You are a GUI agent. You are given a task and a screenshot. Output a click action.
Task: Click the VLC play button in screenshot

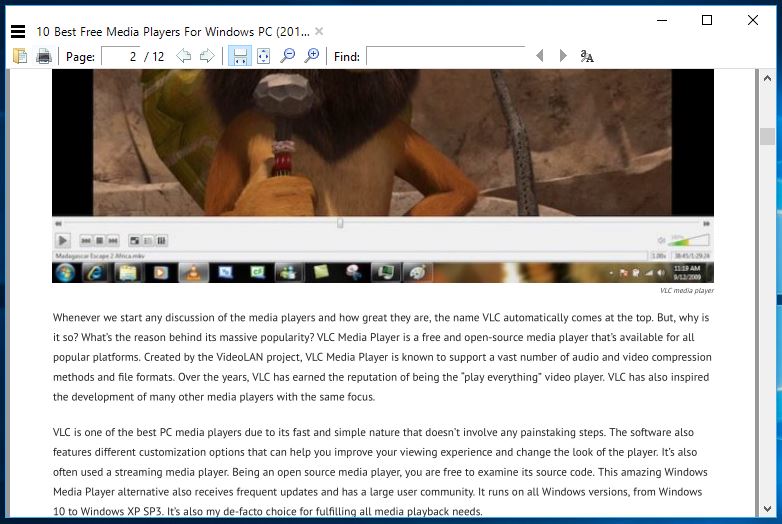click(x=62, y=240)
